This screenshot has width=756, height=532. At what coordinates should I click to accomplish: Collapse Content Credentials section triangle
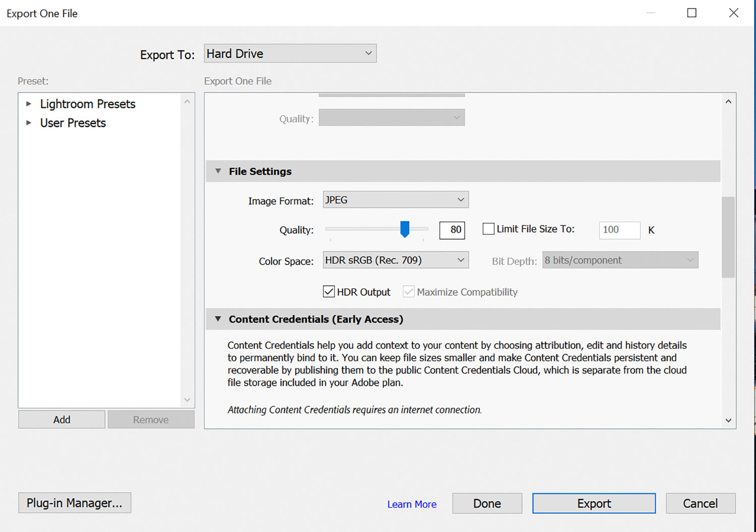[x=218, y=319]
